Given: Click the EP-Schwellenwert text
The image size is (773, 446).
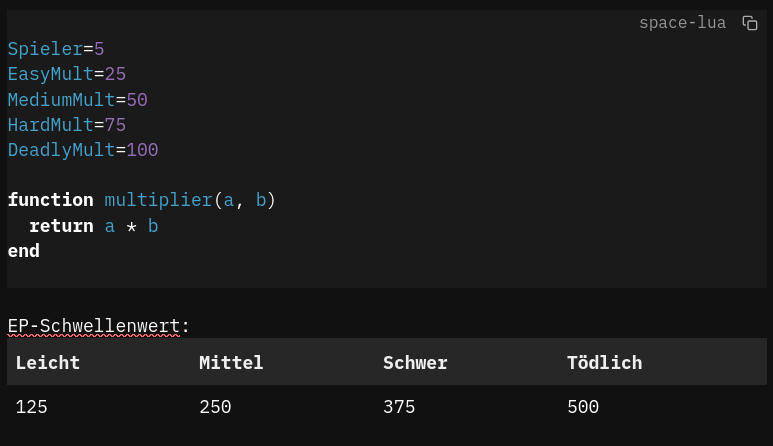Looking at the screenshot, I should click(94, 326).
